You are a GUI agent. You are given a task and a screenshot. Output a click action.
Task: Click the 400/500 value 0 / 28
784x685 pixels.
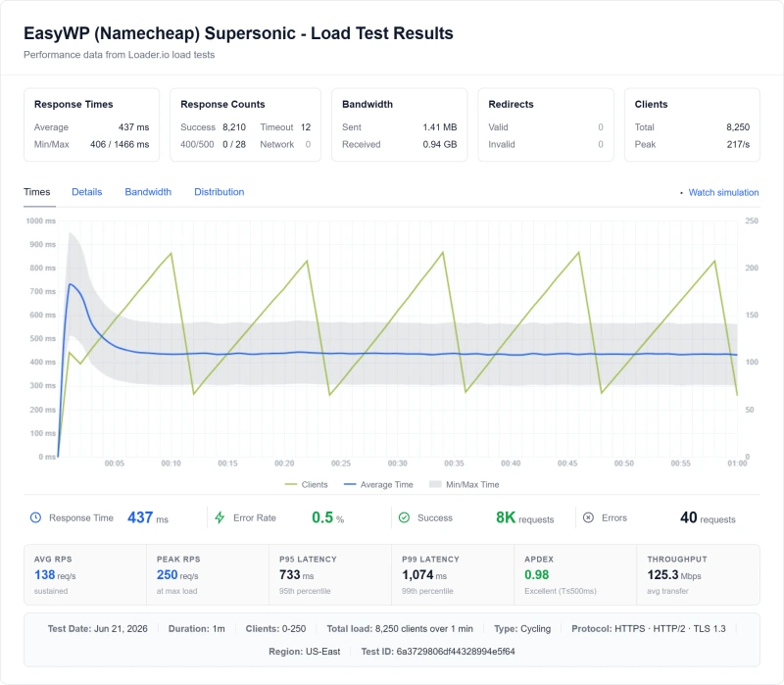(x=234, y=144)
